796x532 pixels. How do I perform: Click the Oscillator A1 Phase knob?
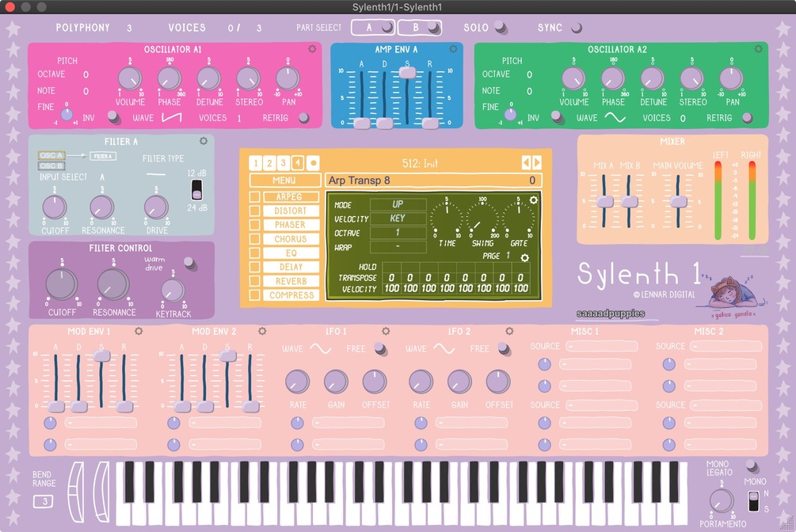coord(169,78)
